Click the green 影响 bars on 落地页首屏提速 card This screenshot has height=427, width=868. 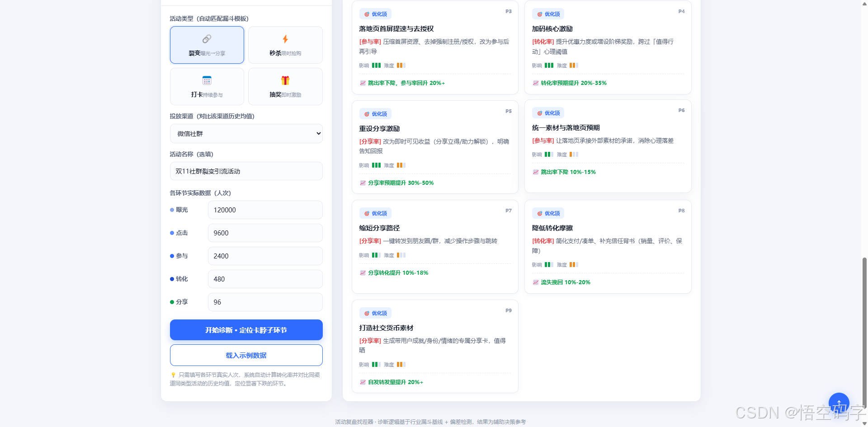click(x=377, y=66)
